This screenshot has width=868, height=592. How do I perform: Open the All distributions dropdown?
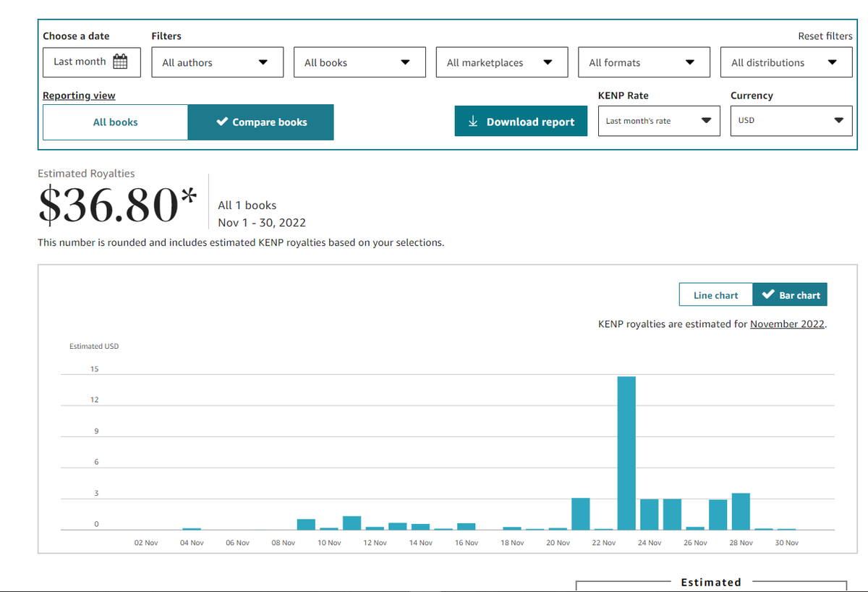point(787,62)
